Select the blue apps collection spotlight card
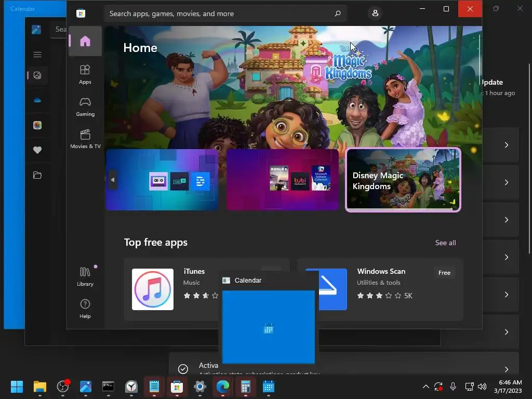This screenshot has width=532, height=399. (x=162, y=180)
